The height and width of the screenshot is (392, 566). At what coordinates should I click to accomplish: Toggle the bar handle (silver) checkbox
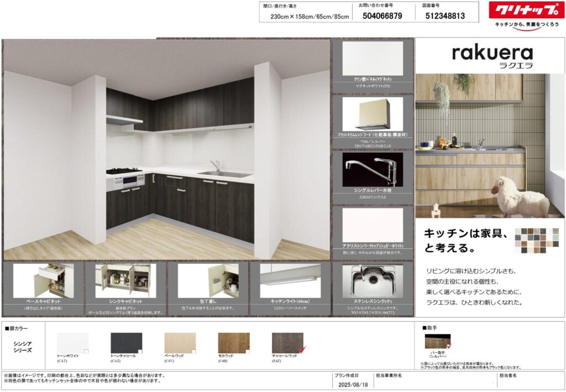tap(448, 346)
